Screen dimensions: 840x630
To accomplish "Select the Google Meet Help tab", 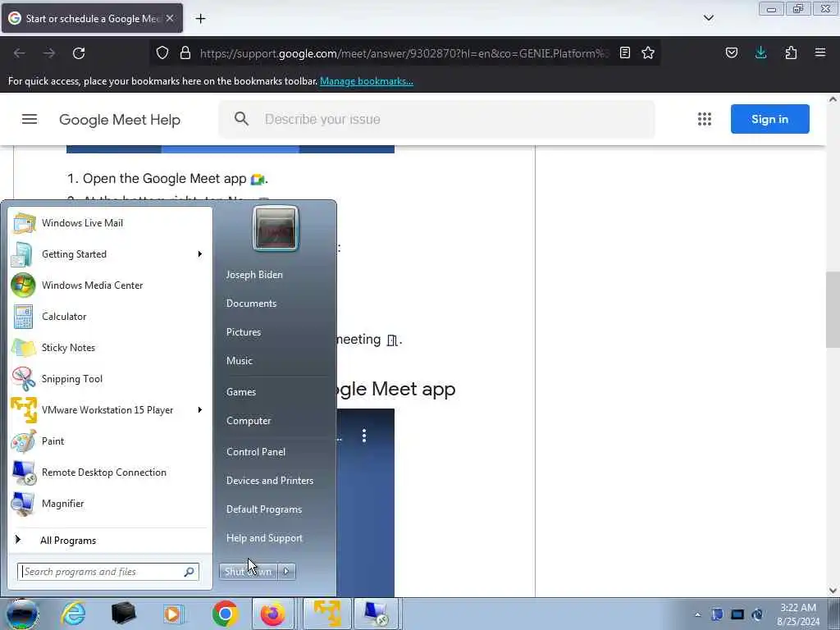I will [92, 18].
